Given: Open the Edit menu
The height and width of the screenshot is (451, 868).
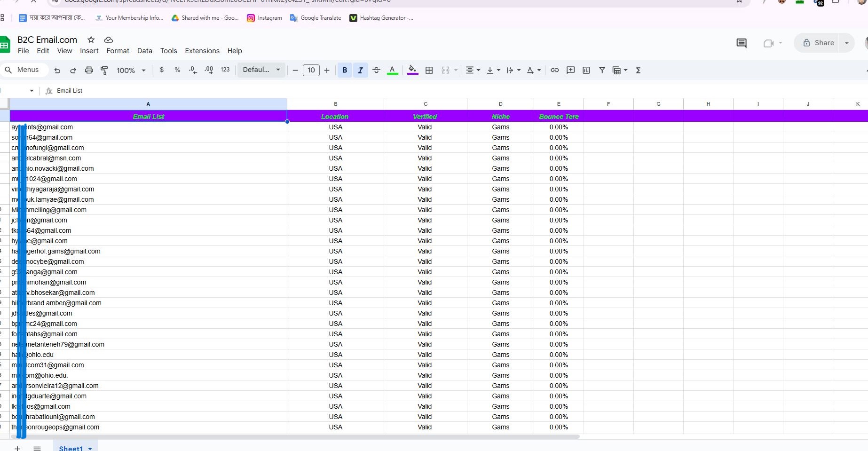Looking at the screenshot, I should (x=43, y=51).
